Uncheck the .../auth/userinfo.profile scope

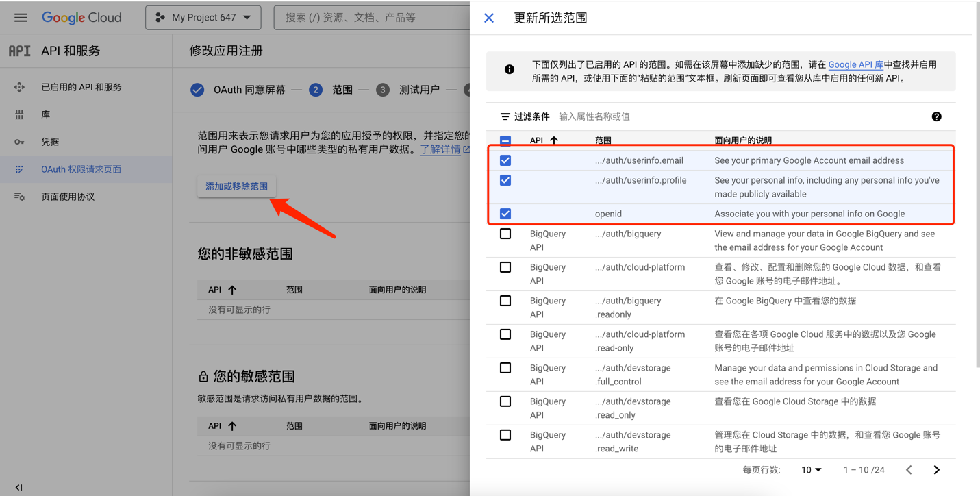click(505, 180)
